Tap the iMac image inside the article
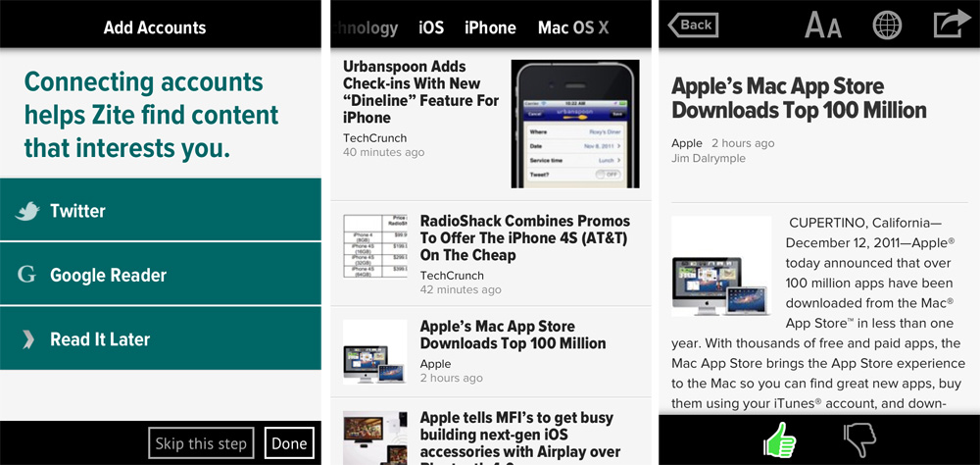This screenshot has width=980, height=465. 721,267
